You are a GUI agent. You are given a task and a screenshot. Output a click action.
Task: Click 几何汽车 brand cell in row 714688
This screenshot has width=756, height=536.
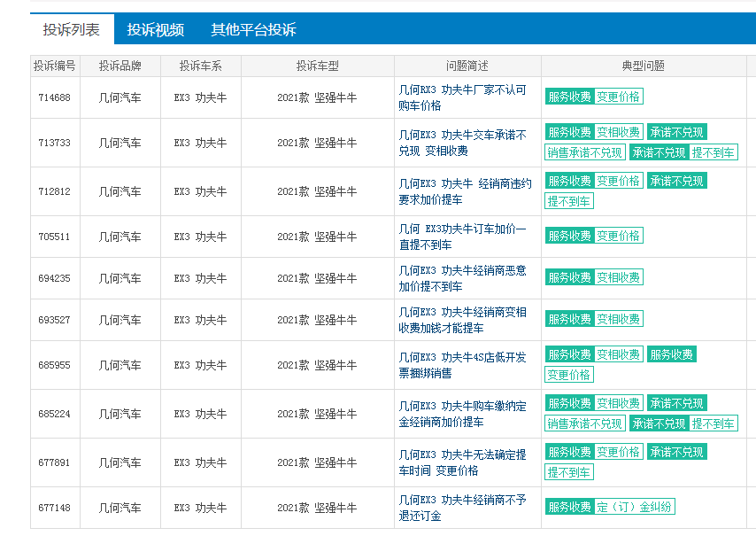pos(120,97)
